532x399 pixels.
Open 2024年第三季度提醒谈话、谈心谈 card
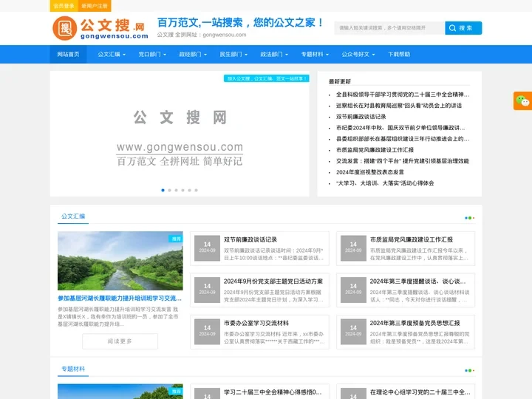point(417,282)
